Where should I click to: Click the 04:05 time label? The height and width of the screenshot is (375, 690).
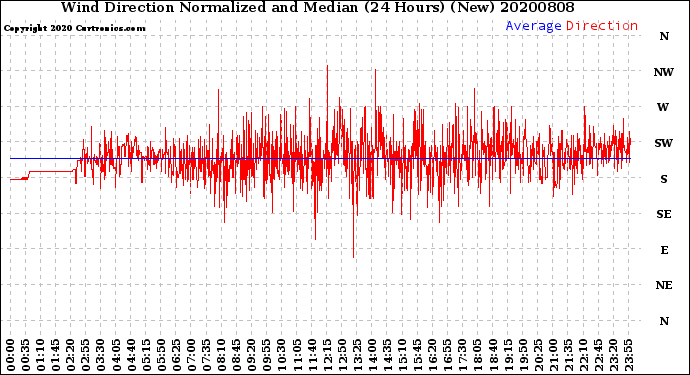point(116,355)
